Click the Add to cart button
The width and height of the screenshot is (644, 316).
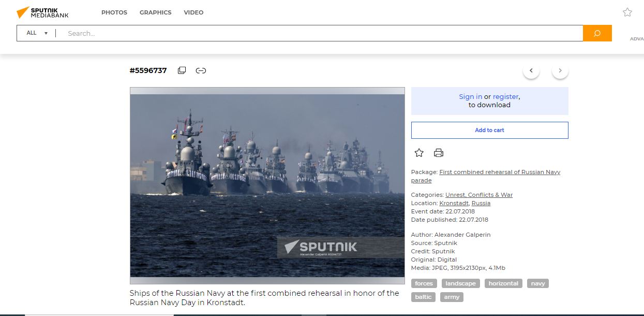489,130
